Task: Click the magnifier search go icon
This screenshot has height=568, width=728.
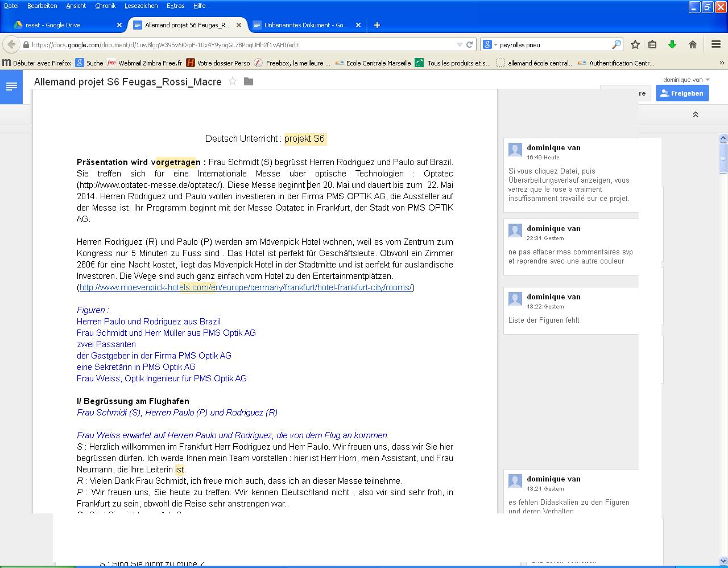Action: pos(617,44)
